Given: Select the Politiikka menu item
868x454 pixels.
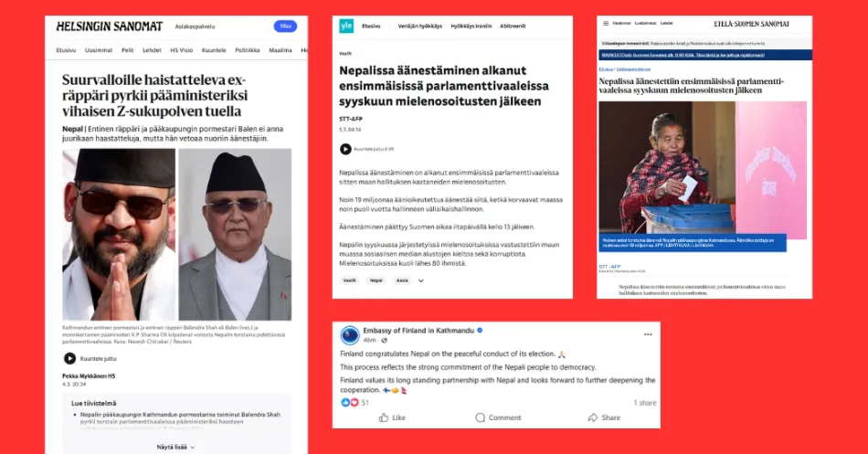Looking at the screenshot, I should pos(248,50).
